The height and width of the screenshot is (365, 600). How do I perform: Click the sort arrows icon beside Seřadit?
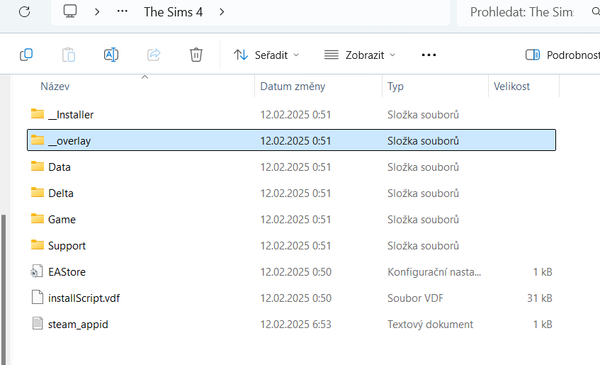tap(241, 55)
